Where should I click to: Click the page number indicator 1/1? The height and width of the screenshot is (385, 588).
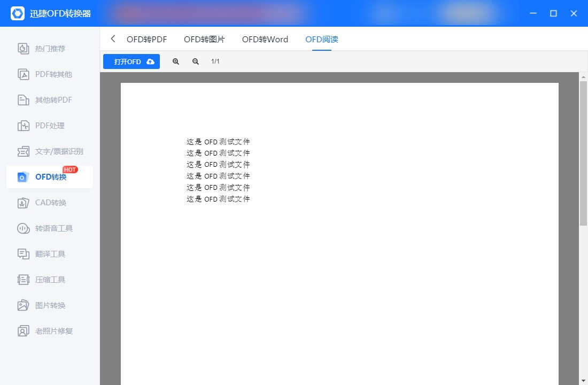(x=215, y=61)
